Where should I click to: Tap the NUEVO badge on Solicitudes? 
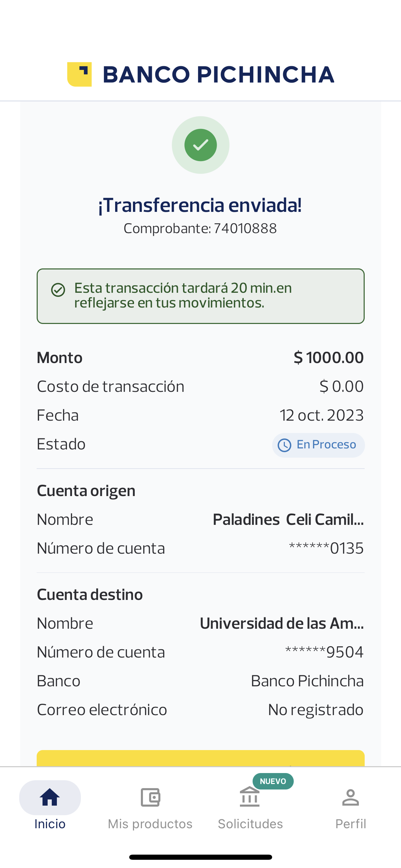point(273,781)
